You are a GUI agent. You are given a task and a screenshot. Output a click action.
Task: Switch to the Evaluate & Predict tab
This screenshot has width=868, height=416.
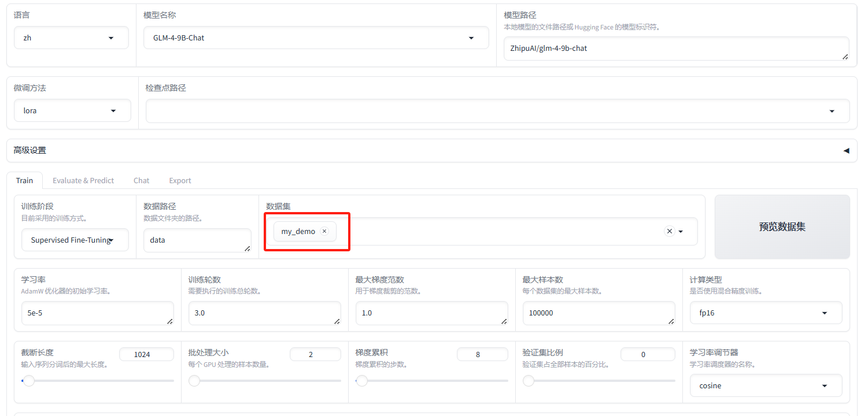coord(83,180)
